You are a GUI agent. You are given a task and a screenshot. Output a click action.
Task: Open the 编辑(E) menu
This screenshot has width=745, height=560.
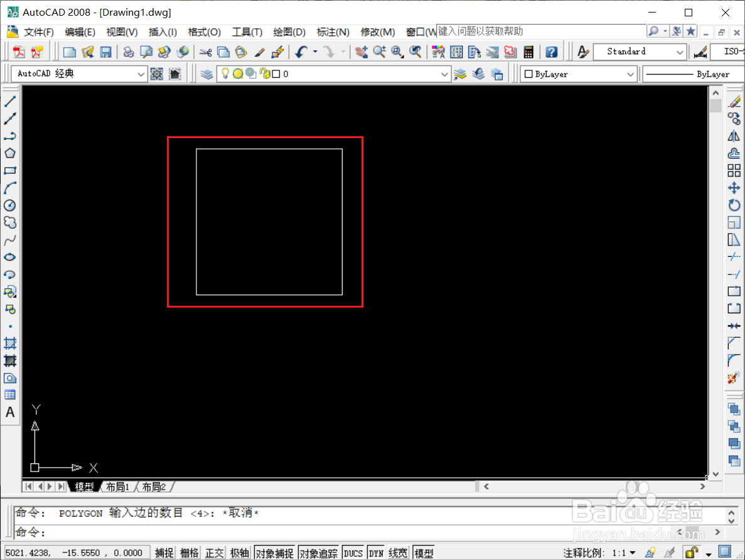point(80,32)
